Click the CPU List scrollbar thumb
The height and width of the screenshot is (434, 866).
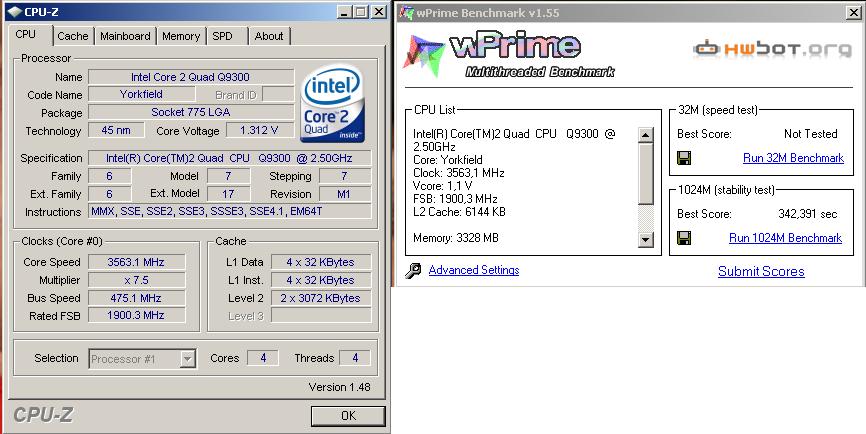pyautogui.click(x=646, y=173)
